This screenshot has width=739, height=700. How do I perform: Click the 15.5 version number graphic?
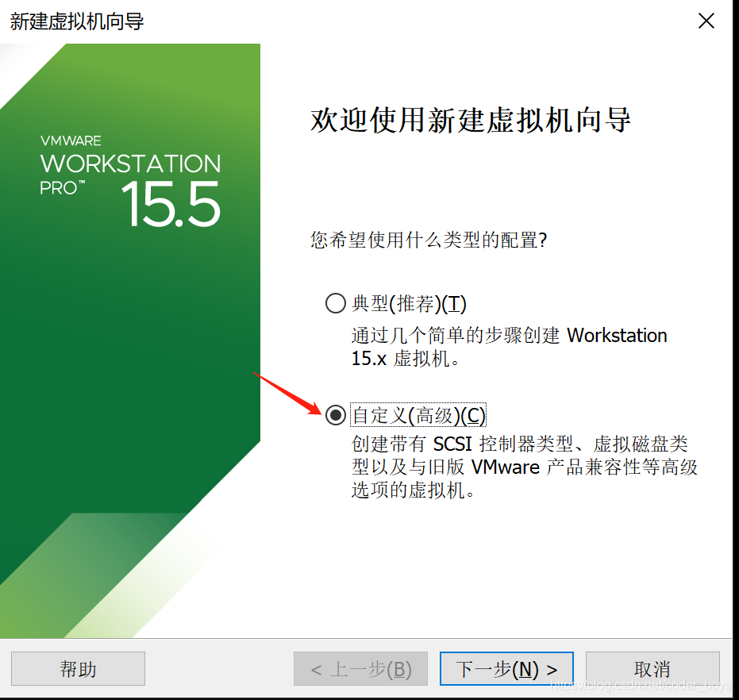pos(171,204)
